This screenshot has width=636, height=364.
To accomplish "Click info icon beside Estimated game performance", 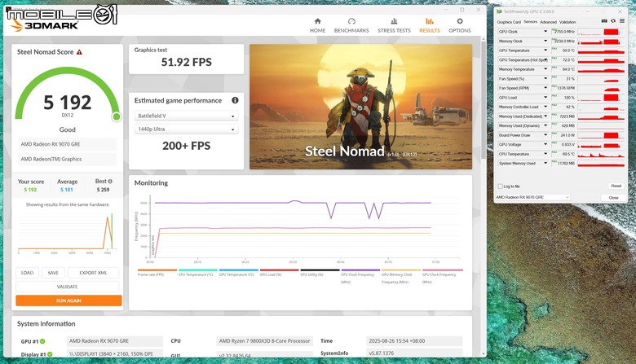I will tap(235, 100).
